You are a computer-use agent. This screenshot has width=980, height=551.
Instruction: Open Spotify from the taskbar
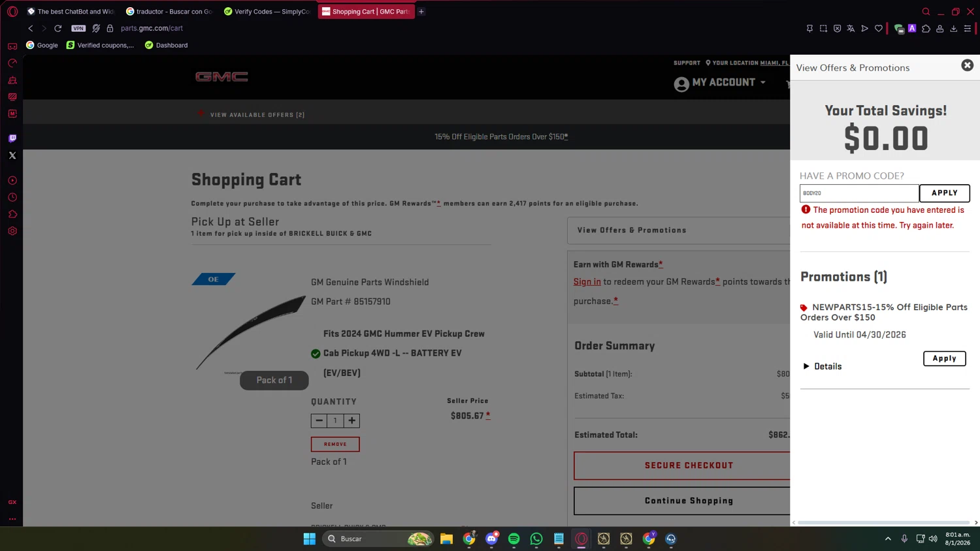coord(514,539)
